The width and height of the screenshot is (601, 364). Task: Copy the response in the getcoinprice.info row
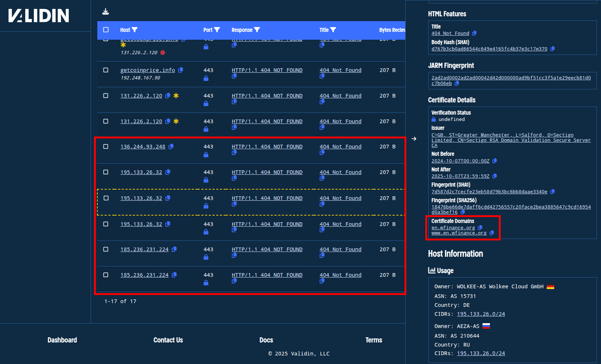[234, 76]
